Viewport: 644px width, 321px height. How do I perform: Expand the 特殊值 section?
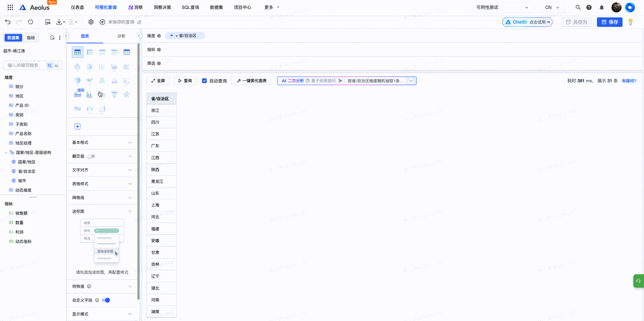click(x=102, y=286)
